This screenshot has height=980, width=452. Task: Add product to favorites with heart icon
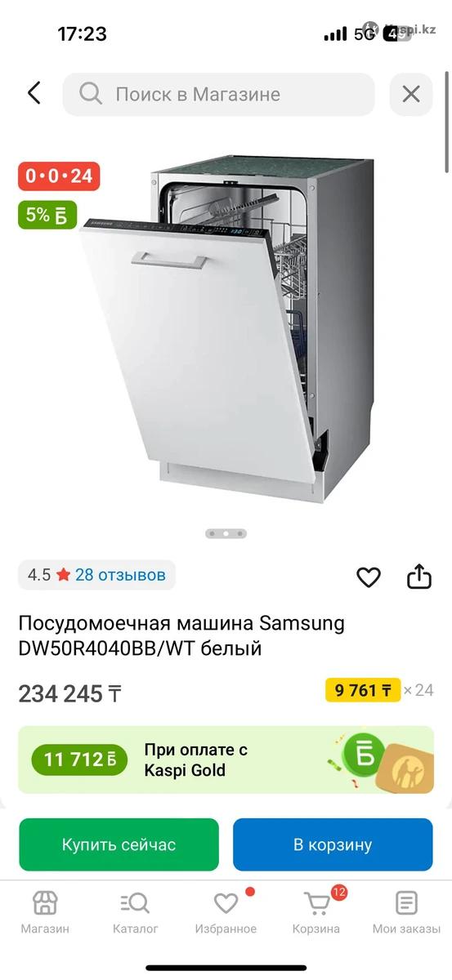369,577
